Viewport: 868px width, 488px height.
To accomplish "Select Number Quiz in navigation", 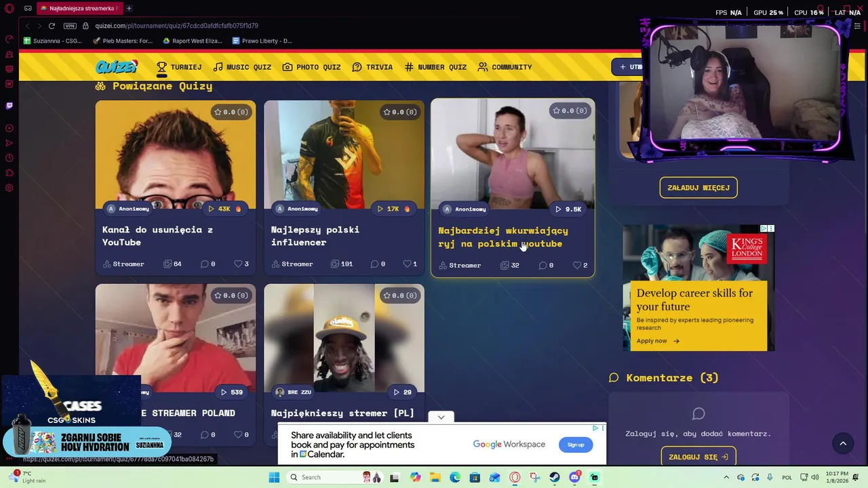I will 435,67.
